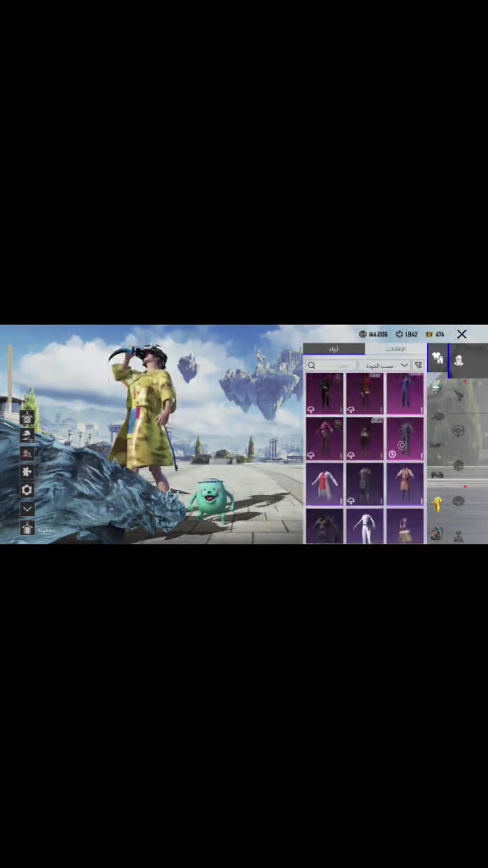Close the inventory with X button

coord(462,334)
